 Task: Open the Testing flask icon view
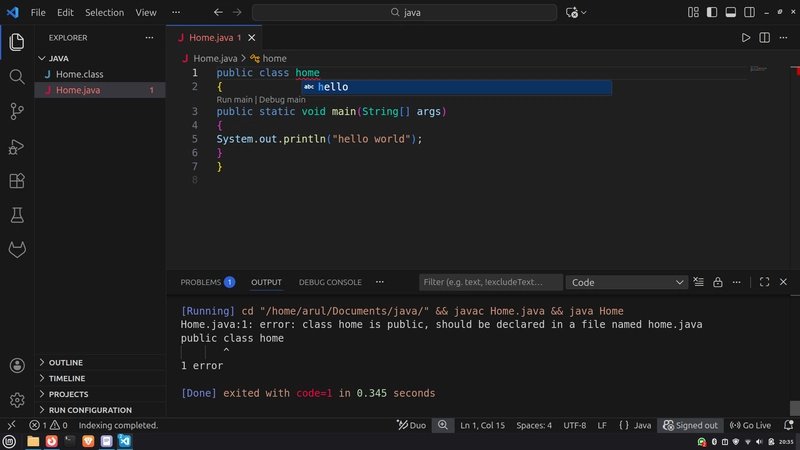17,215
